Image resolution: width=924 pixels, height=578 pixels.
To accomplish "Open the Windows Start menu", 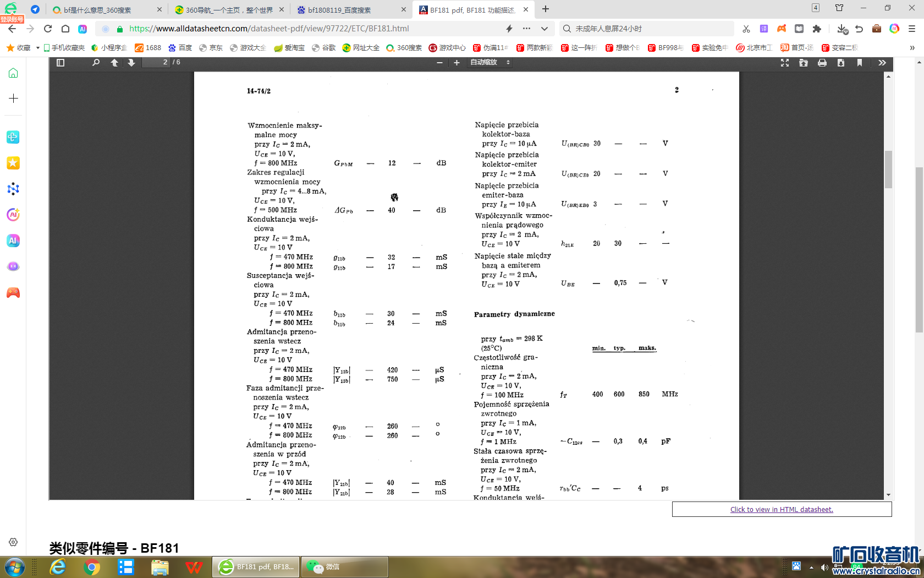I will click(14, 567).
